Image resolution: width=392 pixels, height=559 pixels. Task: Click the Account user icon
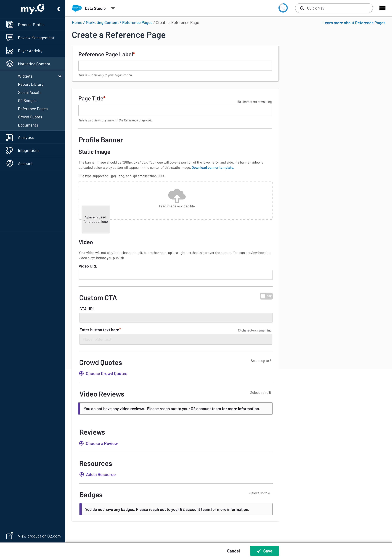tap(10, 163)
